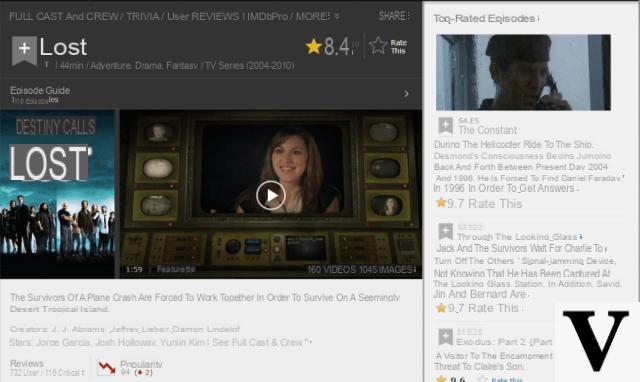Expand the Episode Guide arrow

[x=406, y=94]
